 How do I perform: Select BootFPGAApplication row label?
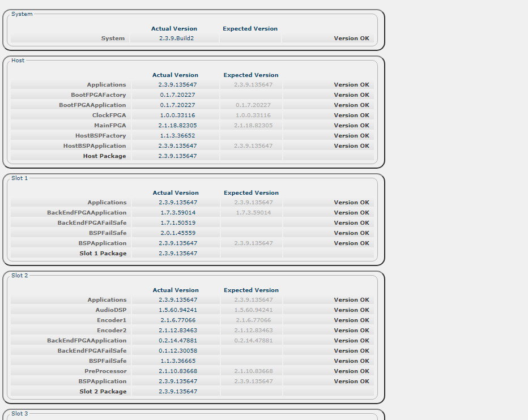[92, 105]
